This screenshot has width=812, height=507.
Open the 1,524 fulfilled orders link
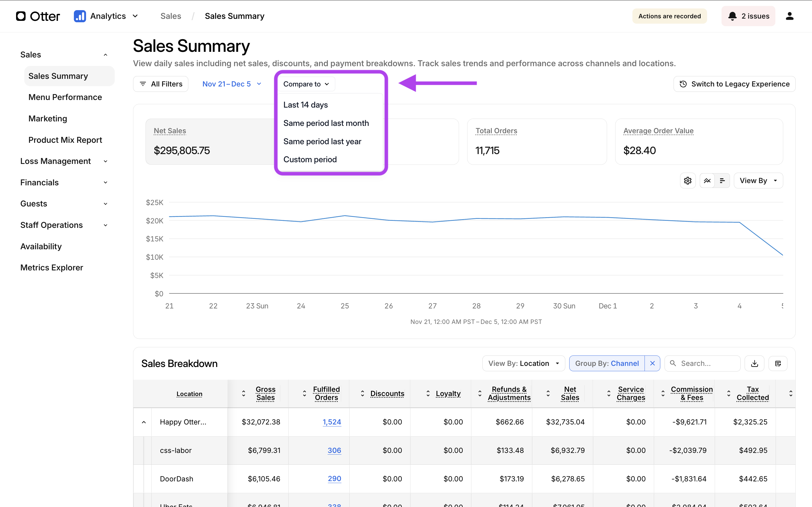pos(332,422)
